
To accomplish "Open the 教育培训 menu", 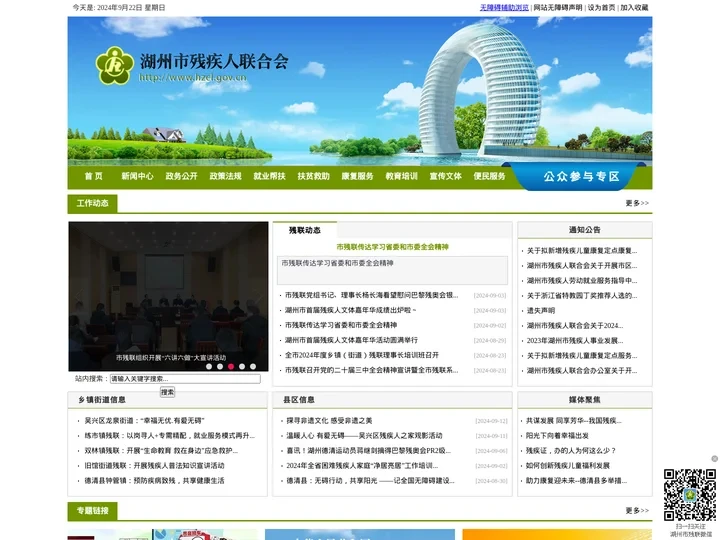I will pyautogui.click(x=401, y=176).
